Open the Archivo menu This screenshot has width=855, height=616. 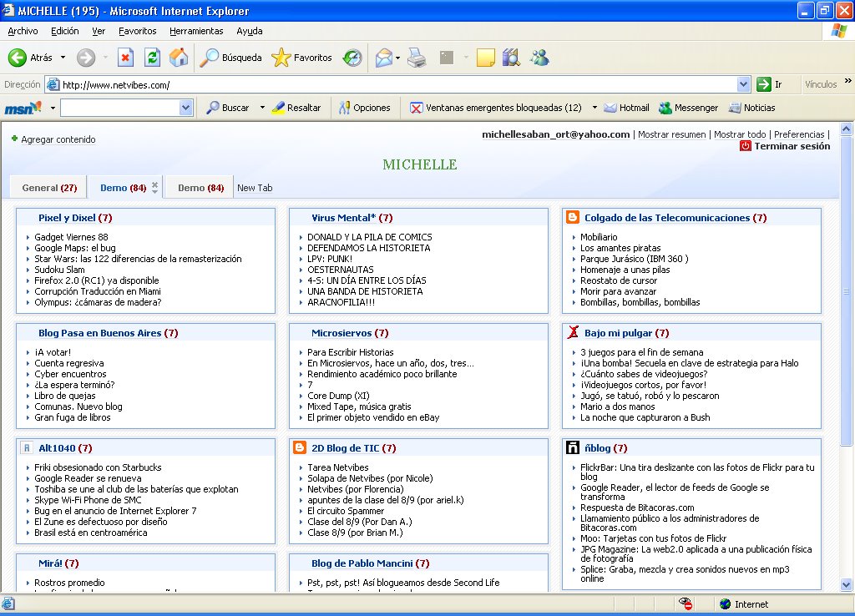[23, 31]
